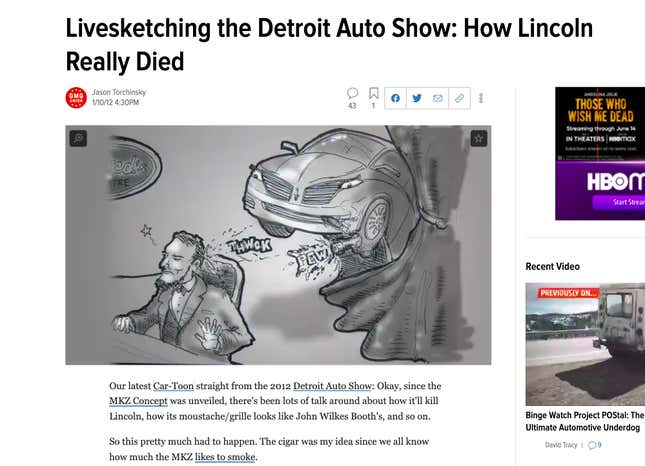
Task: Follow the Car-Toon link
Action: tap(173, 386)
